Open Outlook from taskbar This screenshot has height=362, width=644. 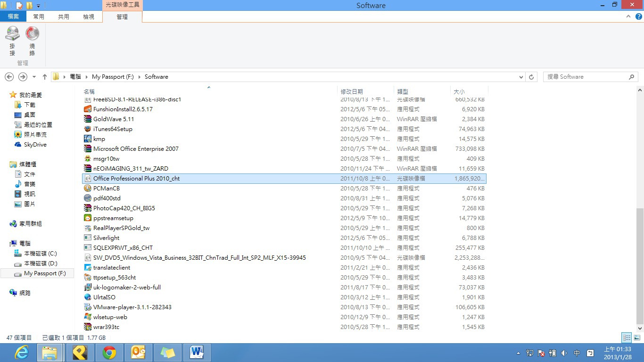tap(139, 353)
